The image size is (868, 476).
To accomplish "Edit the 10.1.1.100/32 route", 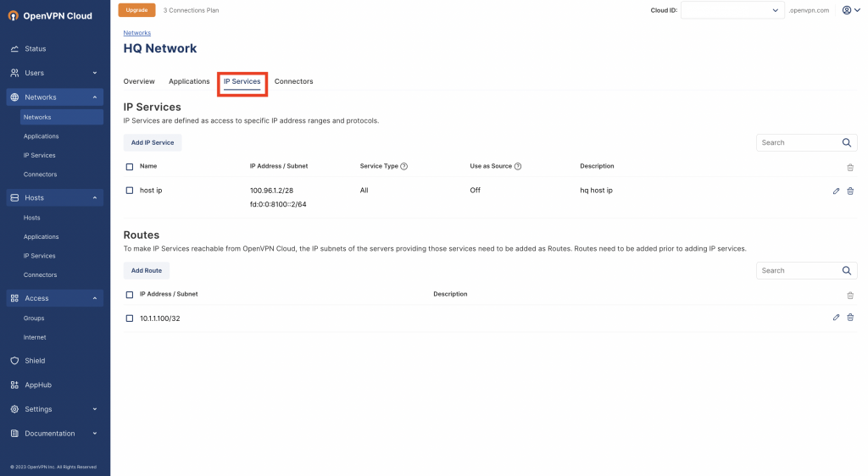I will tap(836, 318).
